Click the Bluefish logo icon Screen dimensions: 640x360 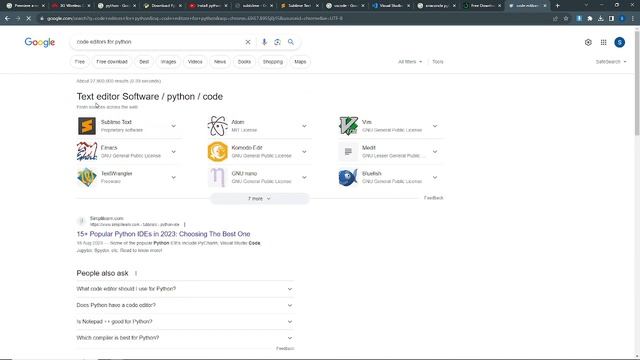coord(348,178)
